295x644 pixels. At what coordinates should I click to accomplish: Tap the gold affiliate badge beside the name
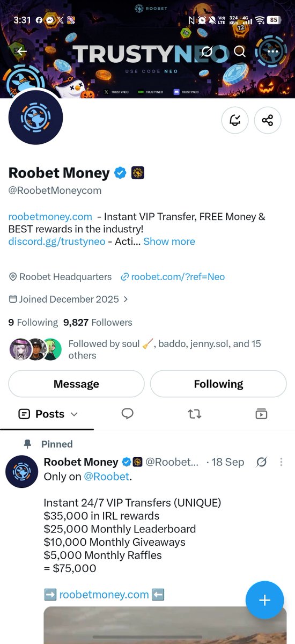138,173
